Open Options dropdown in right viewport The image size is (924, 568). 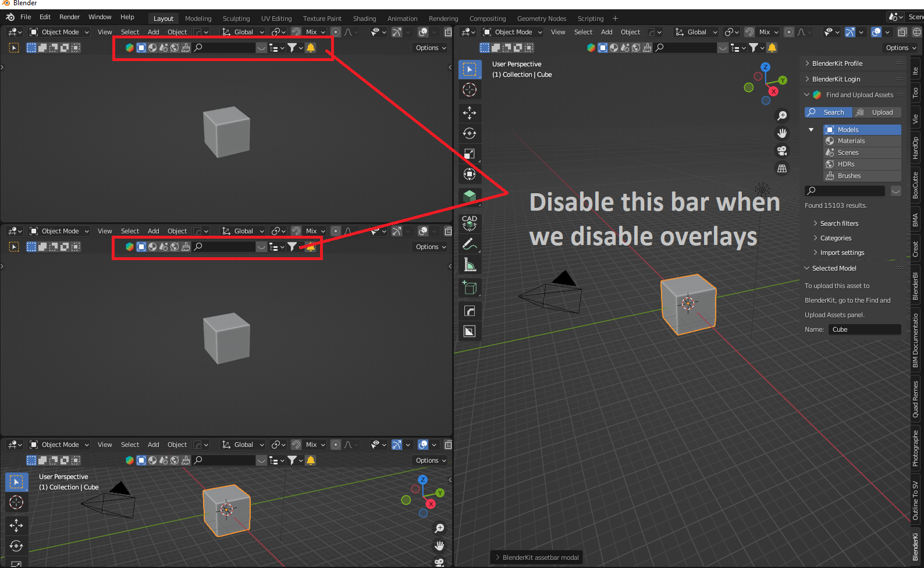[901, 48]
